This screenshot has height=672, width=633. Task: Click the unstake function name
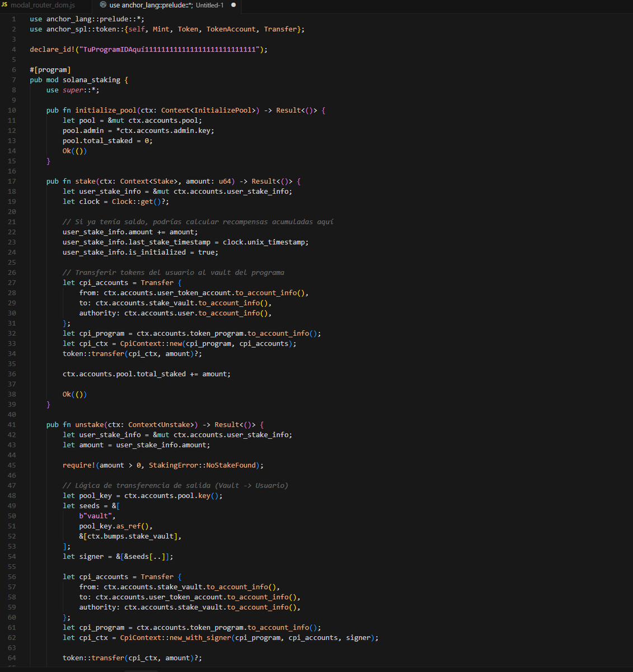(x=90, y=424)
